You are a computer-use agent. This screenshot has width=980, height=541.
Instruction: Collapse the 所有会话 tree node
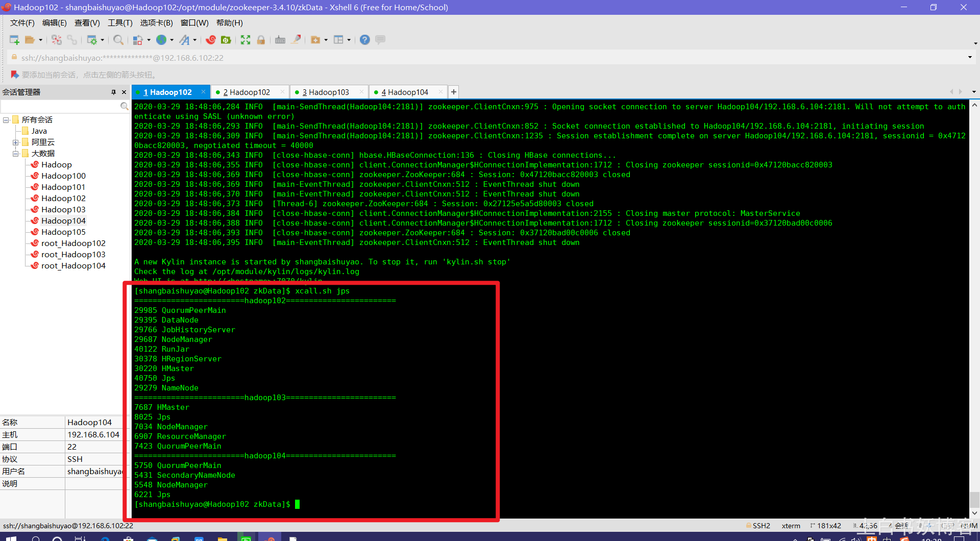tap(6, 120)
